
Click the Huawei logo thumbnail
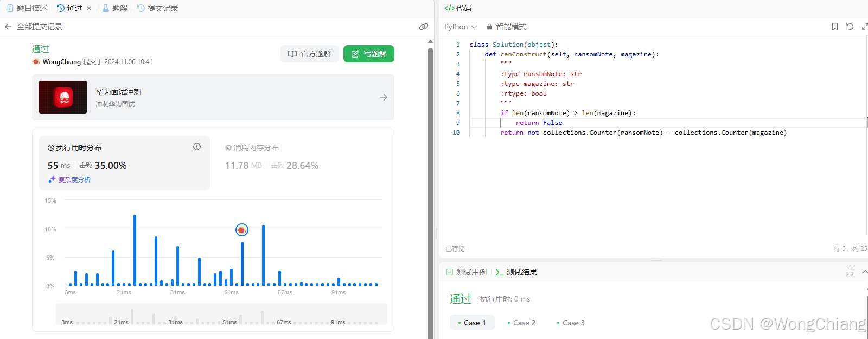(x=63, y=97)
